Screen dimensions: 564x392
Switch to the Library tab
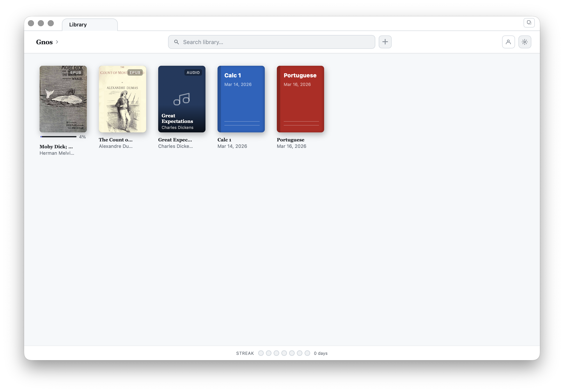pos(90,24)
